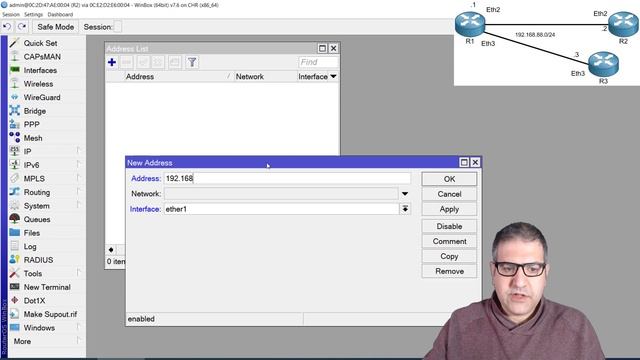640x360 pixels.
Task: Click the Comment button in New Address
Action: point(449,241)
